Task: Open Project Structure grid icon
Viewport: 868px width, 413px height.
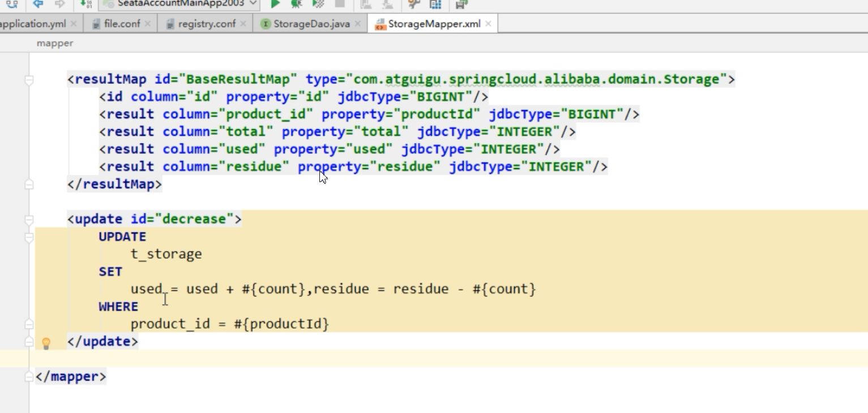Action: tap(435, 5)
